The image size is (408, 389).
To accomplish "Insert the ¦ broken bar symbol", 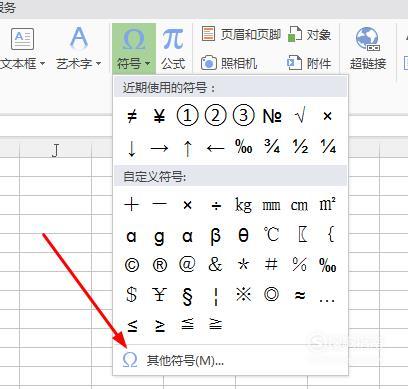I will 216,296.
